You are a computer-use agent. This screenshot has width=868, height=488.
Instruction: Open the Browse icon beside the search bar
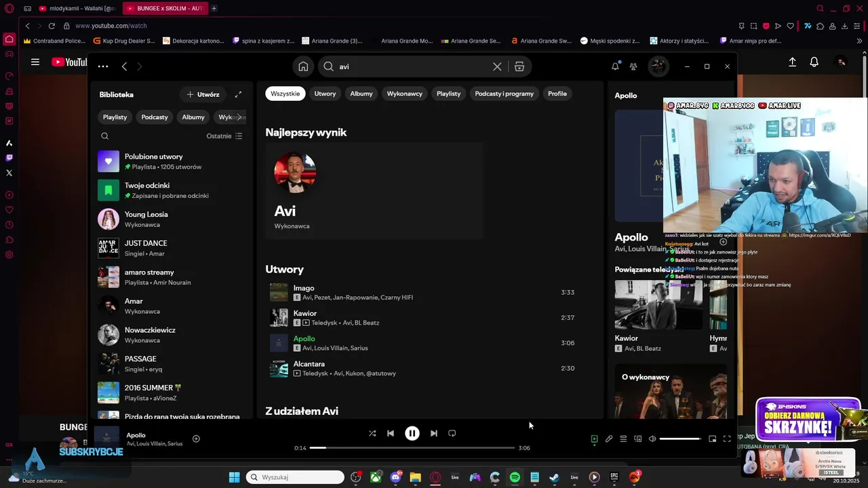(519, 66)
